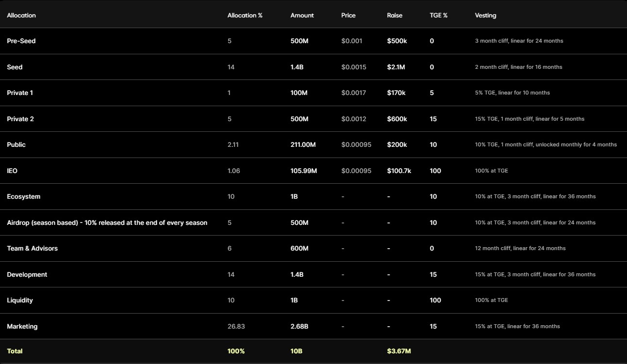Click the TGE % column header
627x364 pixels.
438,15
